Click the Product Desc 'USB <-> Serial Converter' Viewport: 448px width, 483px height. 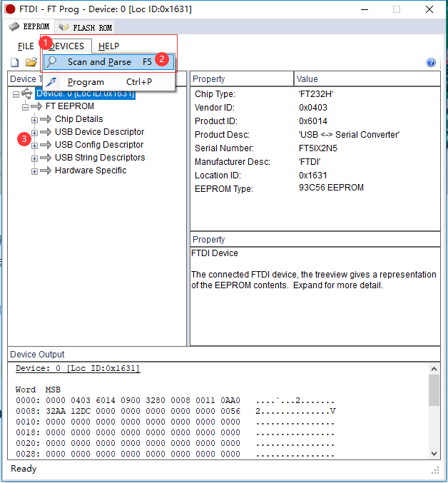[x=349, y=135]
